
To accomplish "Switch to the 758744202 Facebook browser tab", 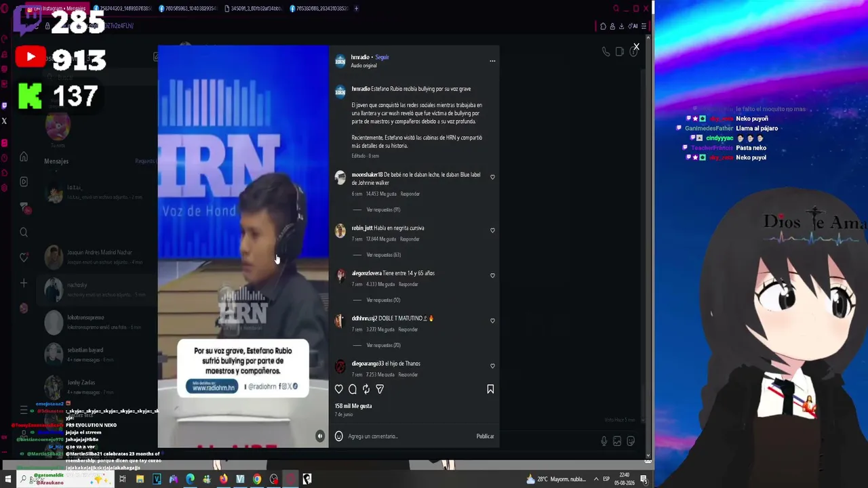I will point(123,9).
